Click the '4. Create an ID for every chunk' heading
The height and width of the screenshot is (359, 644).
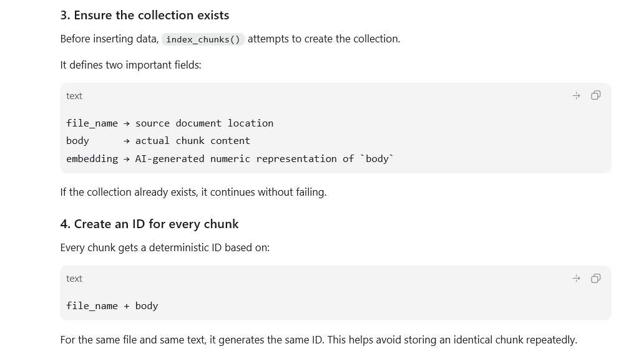tap(149, 224)
